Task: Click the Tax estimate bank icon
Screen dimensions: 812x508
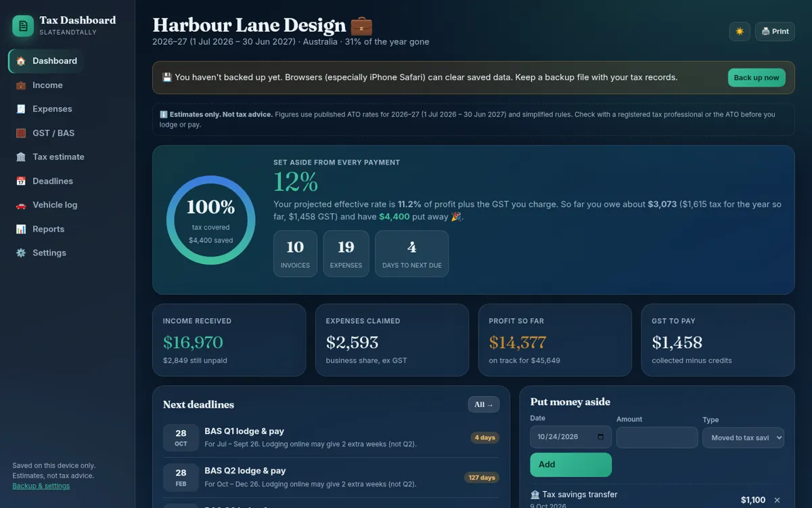Action: coord(21,157)
